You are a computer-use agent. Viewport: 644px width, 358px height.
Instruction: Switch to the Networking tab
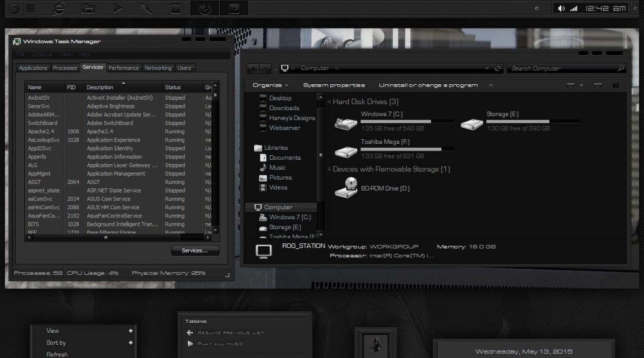click(158, 68)
